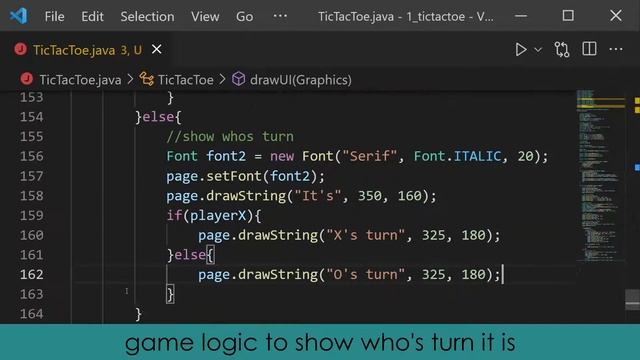Click TicTacToe.java in the breadcrumb
Viewport: 640px width, 360px height.
point(80,80)
